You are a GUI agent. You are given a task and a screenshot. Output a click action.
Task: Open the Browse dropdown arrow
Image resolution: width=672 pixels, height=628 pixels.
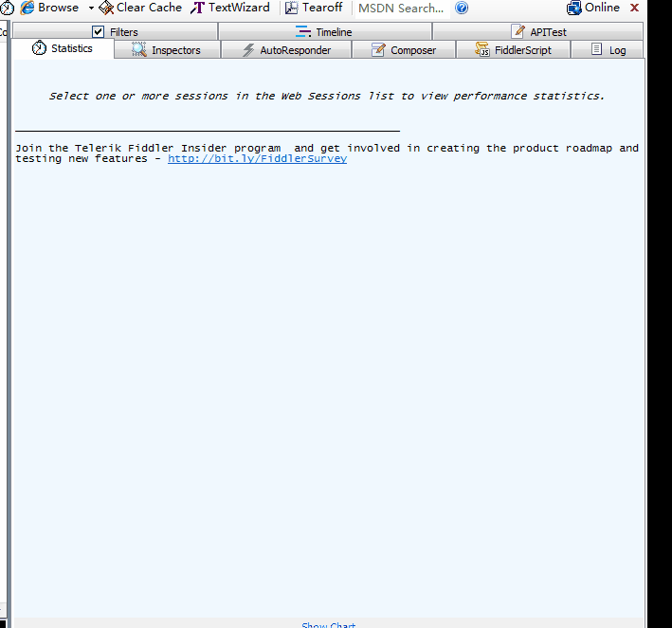(91, 9)
